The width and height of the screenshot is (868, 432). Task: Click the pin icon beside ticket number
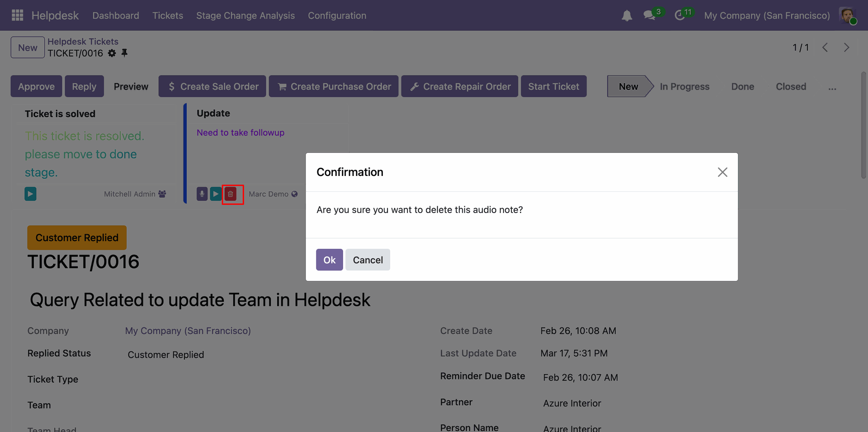(124, 53)
